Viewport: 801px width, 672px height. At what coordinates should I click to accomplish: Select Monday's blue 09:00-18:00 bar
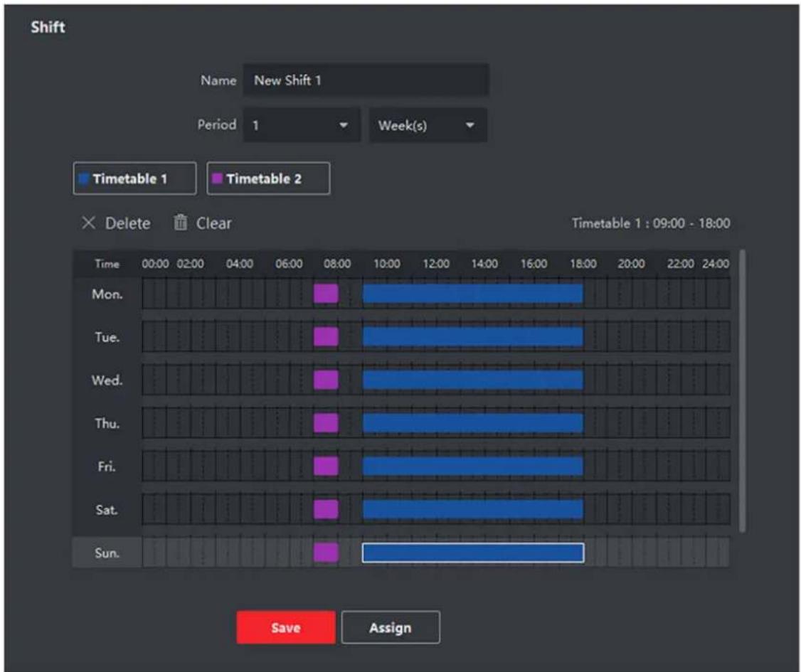[x=472, y=294]
